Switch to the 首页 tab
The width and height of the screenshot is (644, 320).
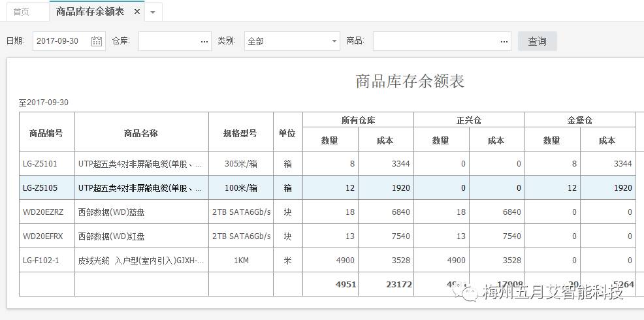click(22, 12)
